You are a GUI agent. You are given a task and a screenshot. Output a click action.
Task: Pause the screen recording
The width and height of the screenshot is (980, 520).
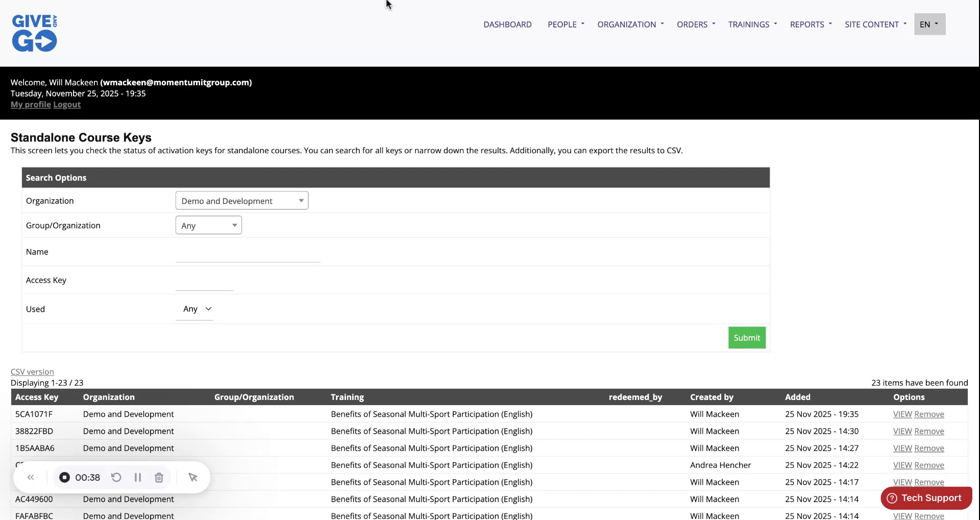(x=137, y=477)
